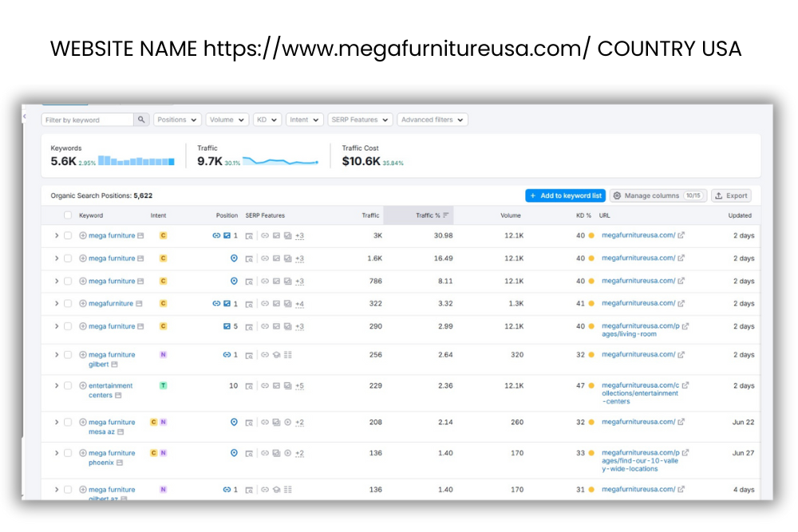View SERP snapshot icon in megafurniture row
The height and width of the screenshot is (532, 798).
click(249, 304)
